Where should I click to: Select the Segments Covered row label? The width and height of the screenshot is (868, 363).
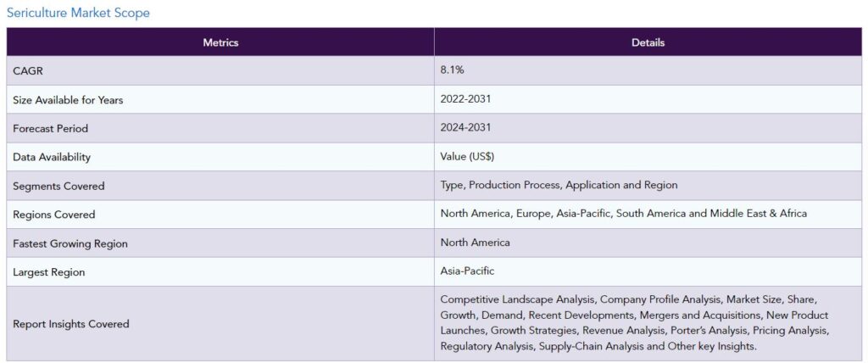[x=58, y=187]
